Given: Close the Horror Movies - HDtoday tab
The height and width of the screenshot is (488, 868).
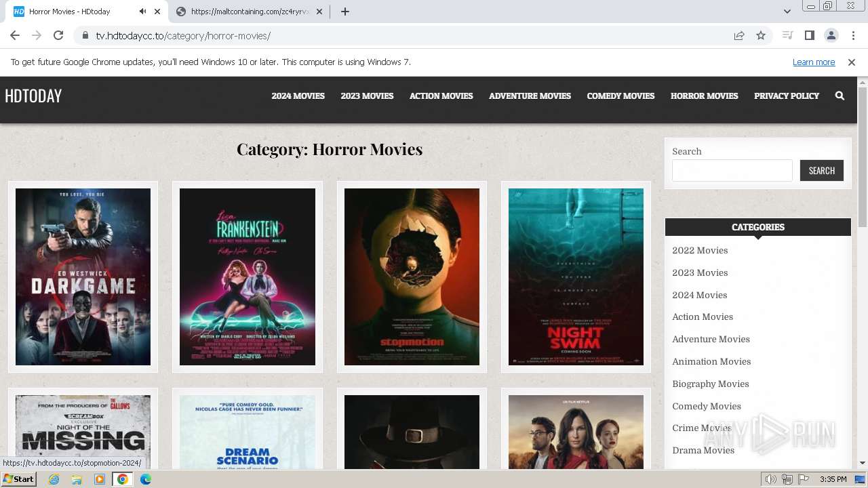Looking at the screenshot, I should [157, 12].
